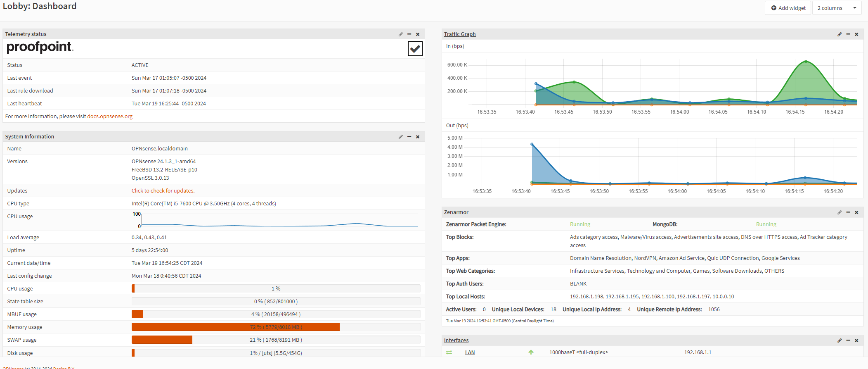Screen dimensions: 868x369
Task: Click the LAN interface exchange arrows icon
Action: [x=449, y=352]
